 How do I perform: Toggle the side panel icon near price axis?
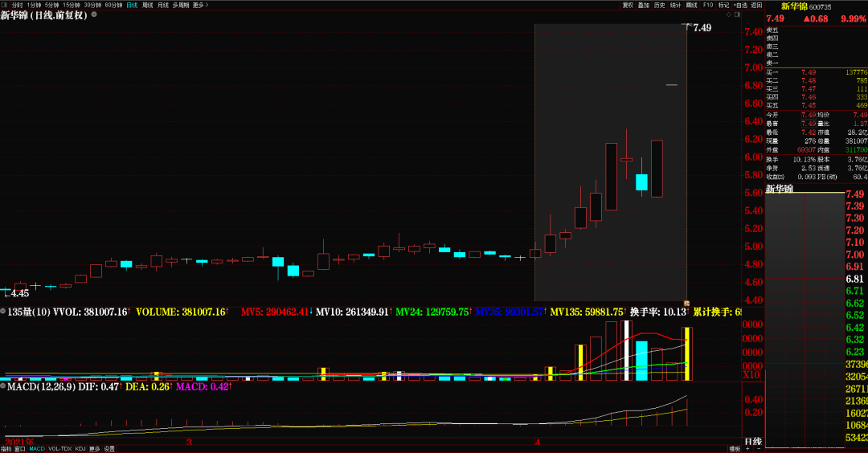737,15
